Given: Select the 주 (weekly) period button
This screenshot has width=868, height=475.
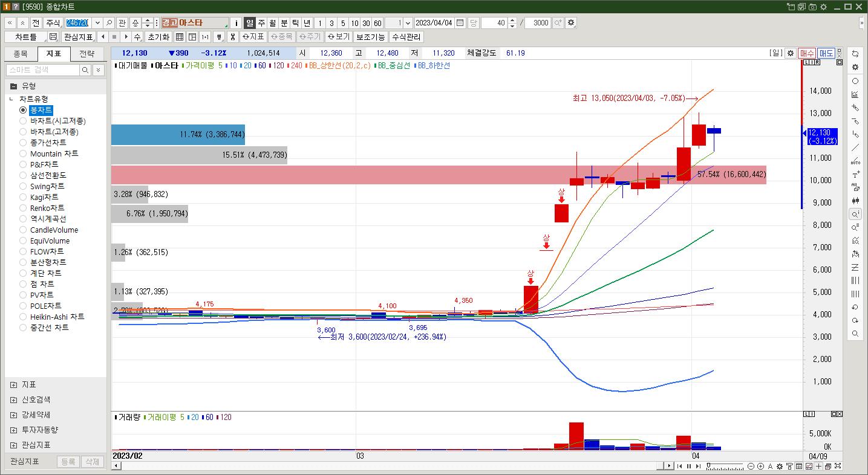Looking at the screenshot, I should point(261,23).
